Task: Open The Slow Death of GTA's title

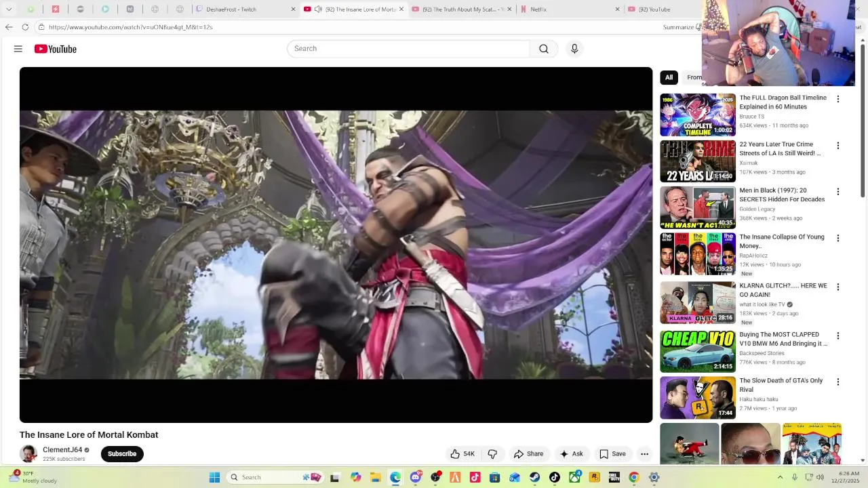Action: click(x=781, y=385)
